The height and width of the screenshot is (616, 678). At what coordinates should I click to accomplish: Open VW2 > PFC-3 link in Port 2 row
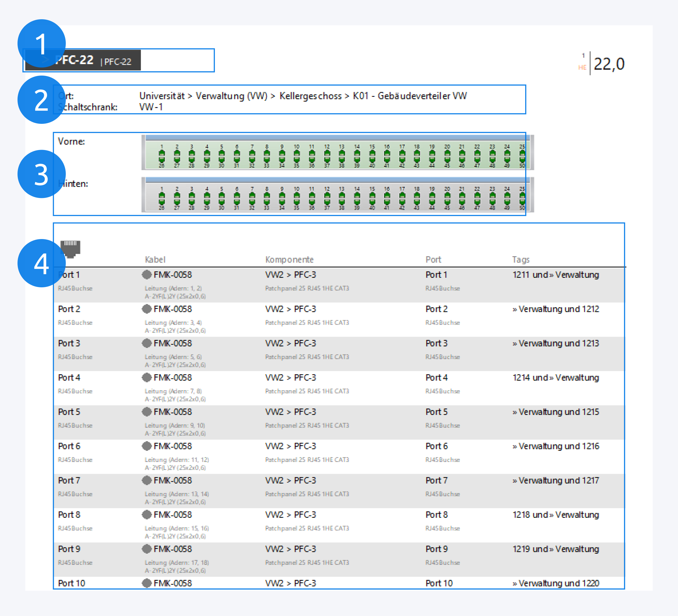click(290, 309)
